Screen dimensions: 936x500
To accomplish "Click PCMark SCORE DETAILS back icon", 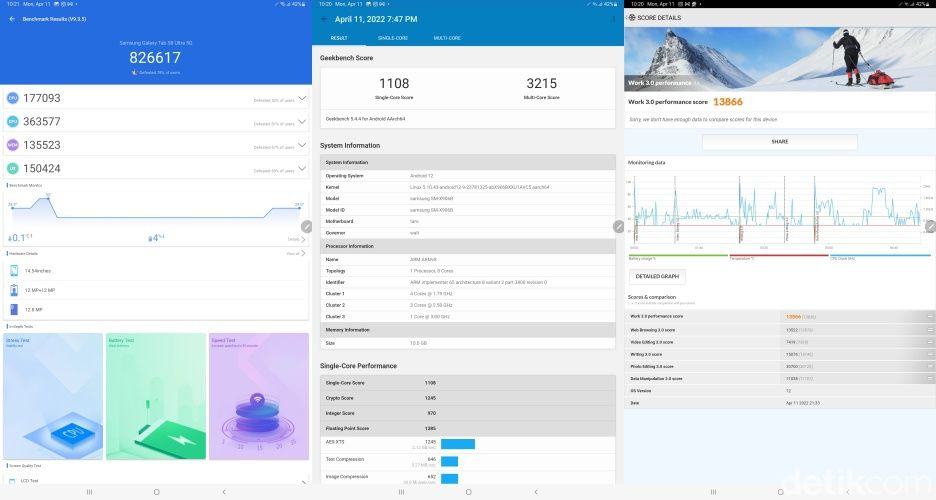I will click(x=632, y=17).
